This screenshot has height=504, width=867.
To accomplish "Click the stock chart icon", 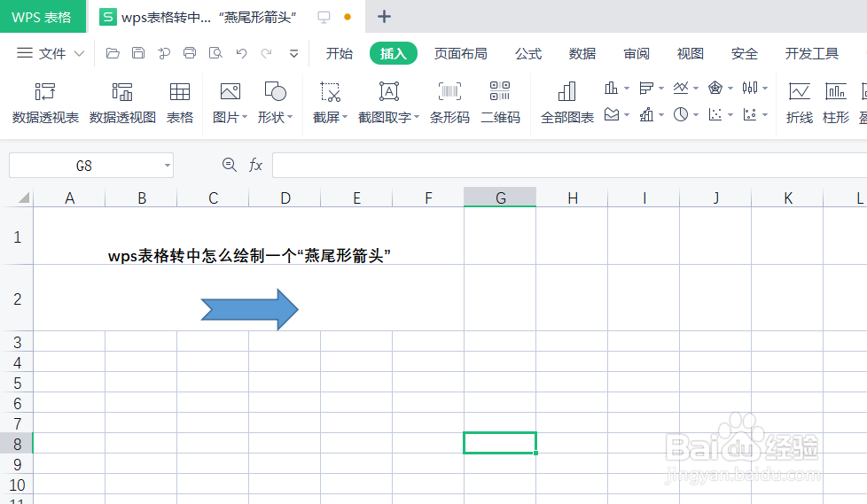I will pos(750,88).
